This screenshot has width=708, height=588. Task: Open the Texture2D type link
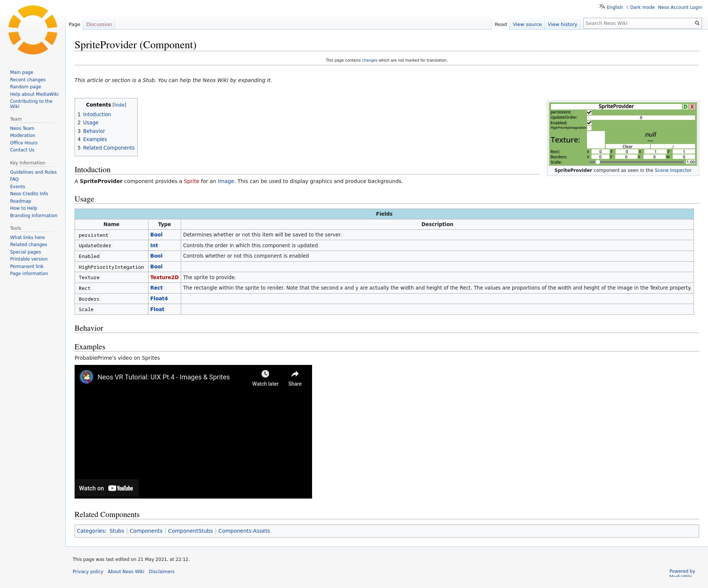pyautogui.click(x=164, y=277)
